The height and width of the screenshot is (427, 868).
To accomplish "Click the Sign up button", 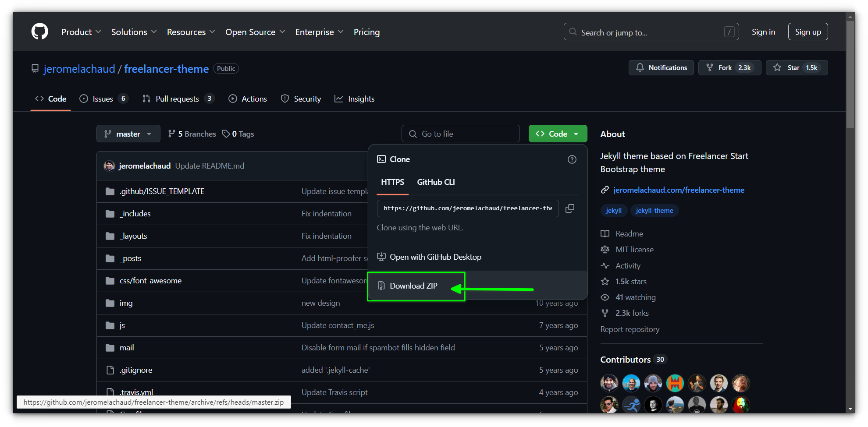I will coord(808,32).
